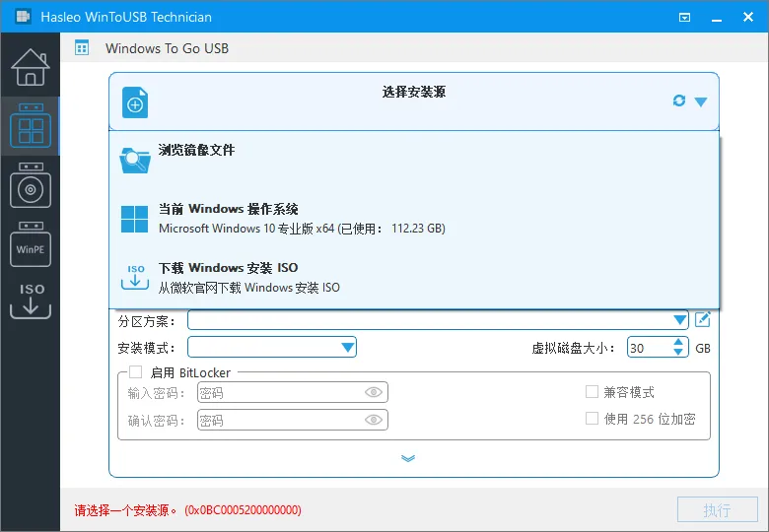Select 当前 Windows 操作系统 as source
The image size is (769, 532).
(414, 219)
